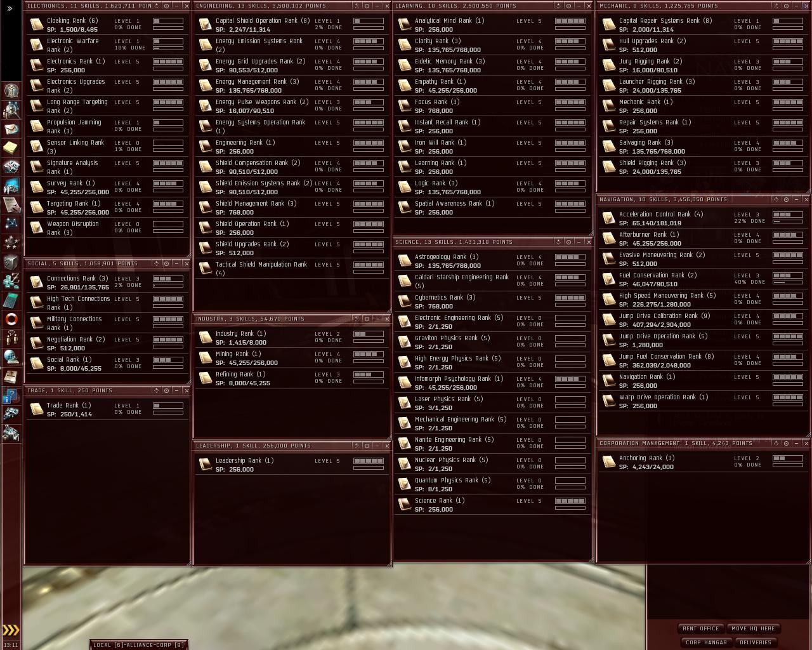
Task: Switch to Local Alliance-Corp chat tab
Action: coord(138,645)
